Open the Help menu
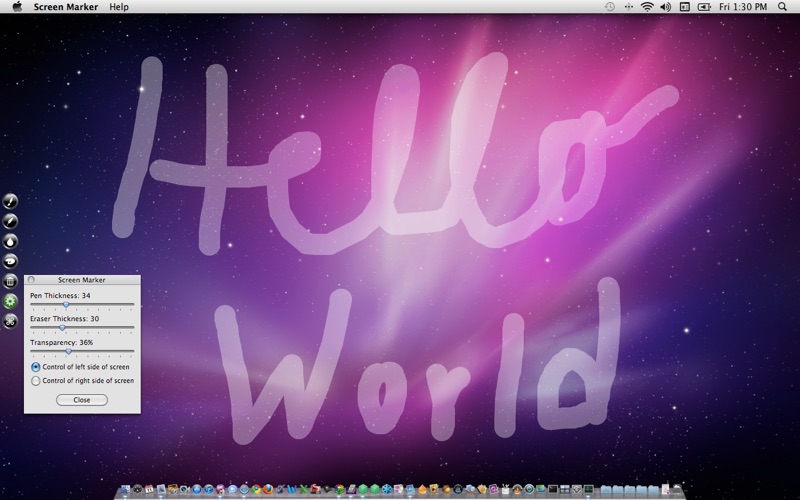 (x=119, y=7)
